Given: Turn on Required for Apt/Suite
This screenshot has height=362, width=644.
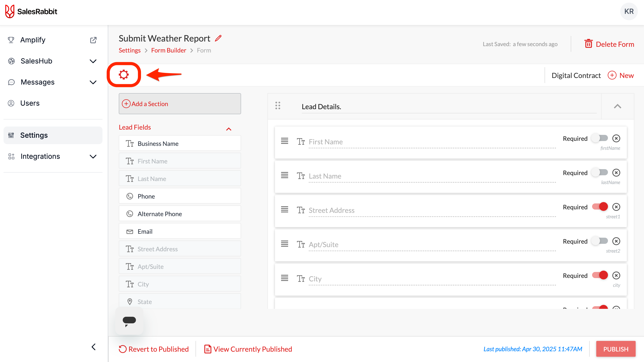Looking at the screenshot, I should click(600, 241).
